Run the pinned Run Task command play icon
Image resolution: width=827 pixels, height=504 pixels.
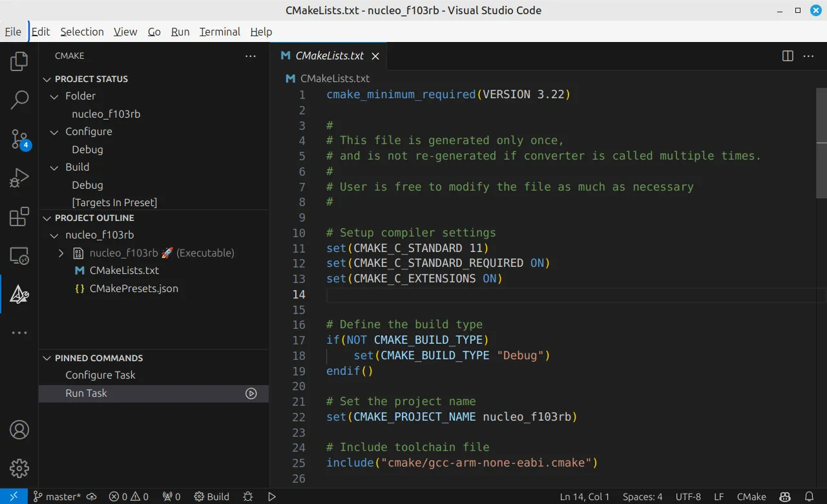pos(251,394)
